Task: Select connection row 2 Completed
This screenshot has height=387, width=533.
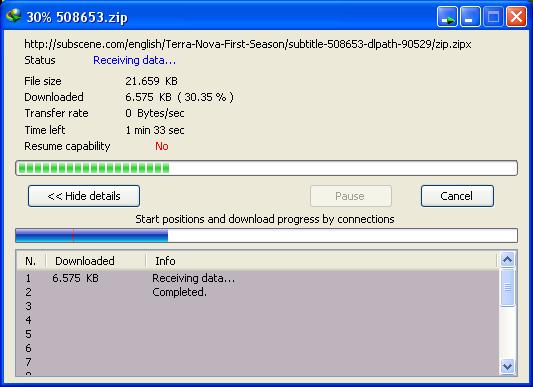Action: 258,292
